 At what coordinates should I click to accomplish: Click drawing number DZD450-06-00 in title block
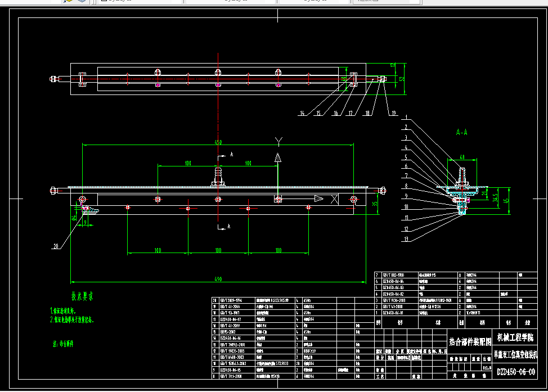(516, 372)
